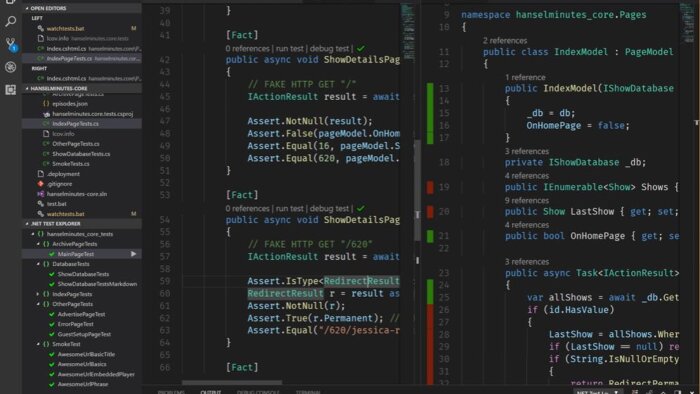Image resolution: width=700 pixels, height=394 pixels.
Task: Click pass checkmark beside ErrorPageTest
Action: coord(52,324)
